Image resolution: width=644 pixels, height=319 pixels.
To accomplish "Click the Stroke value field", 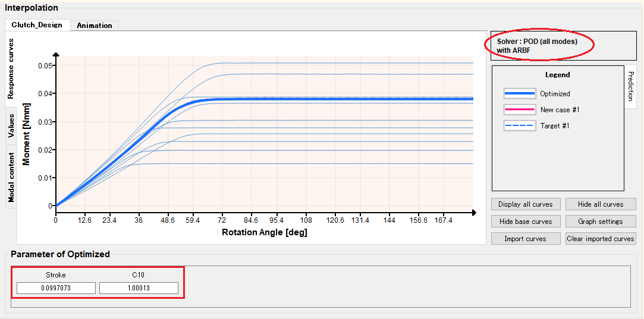I will pyautogui.click(x=56, y=288).
